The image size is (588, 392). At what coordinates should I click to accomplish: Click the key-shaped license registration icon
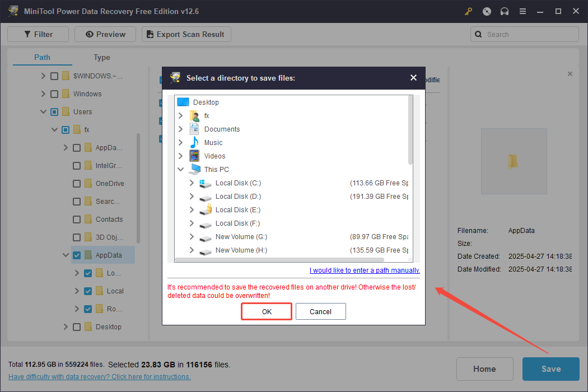tap(468, 11)
